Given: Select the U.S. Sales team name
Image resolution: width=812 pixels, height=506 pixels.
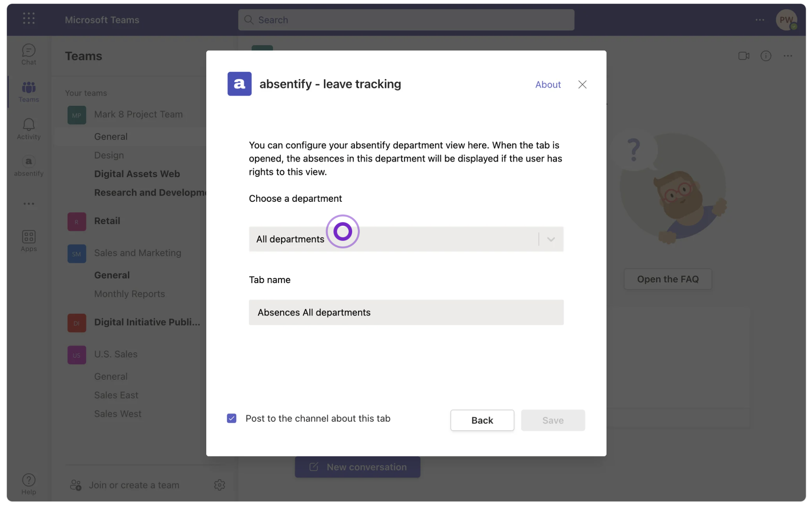Looking at the screenshot, I should 115,354.
